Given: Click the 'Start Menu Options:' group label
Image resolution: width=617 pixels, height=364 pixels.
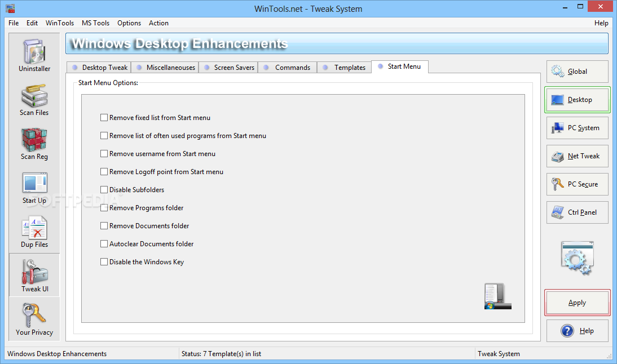Looking at the screenshot, I should click(x=108, y=83).
